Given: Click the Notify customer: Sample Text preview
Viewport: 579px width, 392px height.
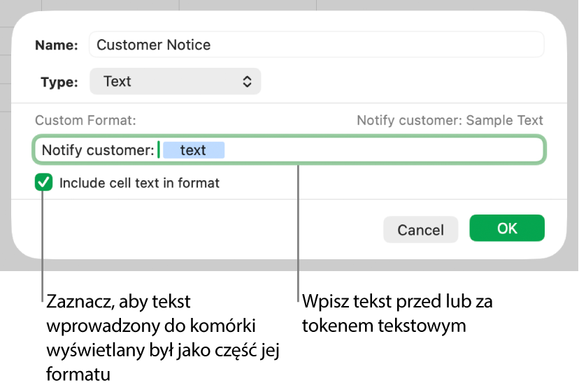Looking at the screenshot, I should pyautogui.click(x=450, y=120).
